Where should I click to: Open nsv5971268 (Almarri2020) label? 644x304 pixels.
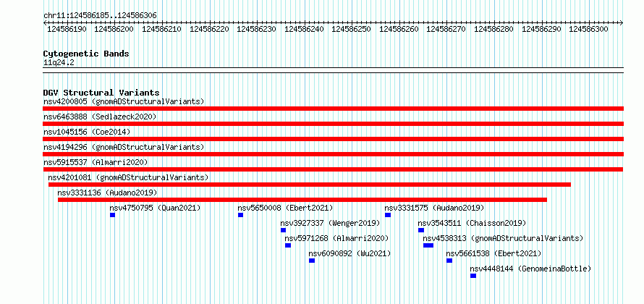click(336, 238)
